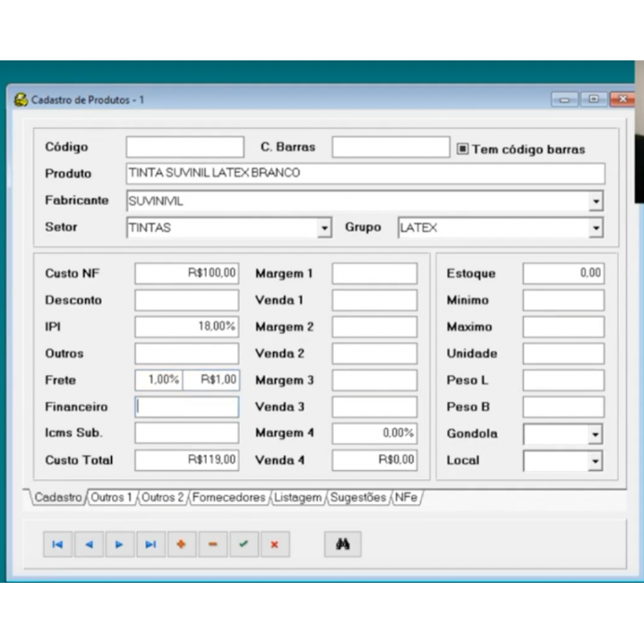Click the Código input field
Screen dimensions: 644x644
coord(185,147)
